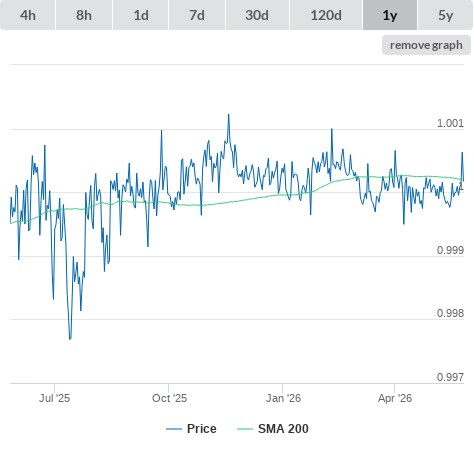Click the active 1y range tab
The image size is (474, 455).
click(390, 15)
